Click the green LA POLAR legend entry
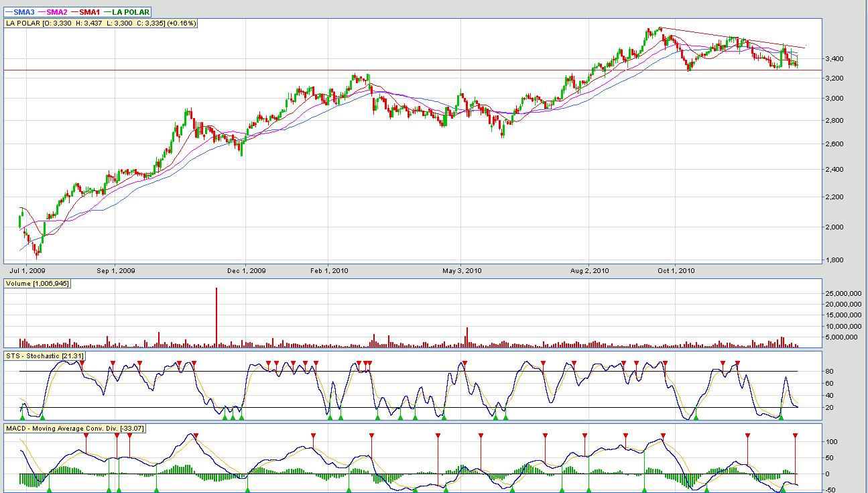 point(130,12)
